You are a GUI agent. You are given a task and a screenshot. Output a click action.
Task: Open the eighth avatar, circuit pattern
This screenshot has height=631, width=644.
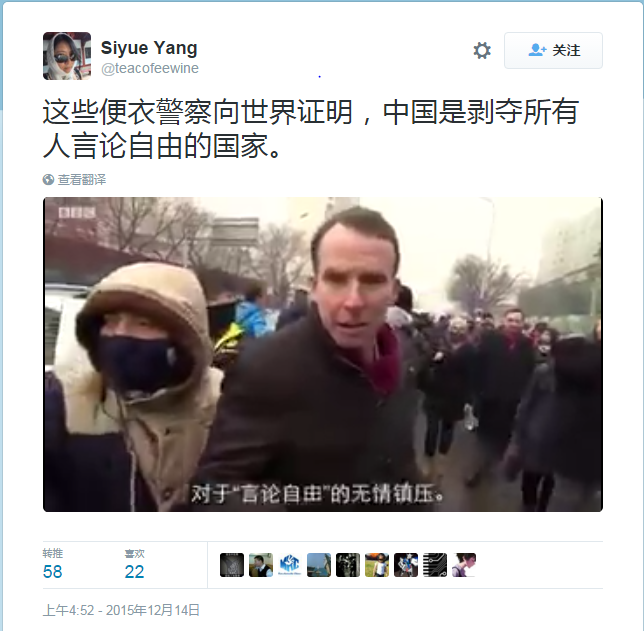(435, 565)
